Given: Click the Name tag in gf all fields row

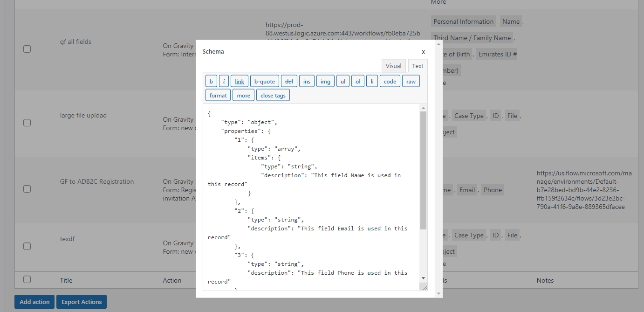Looking at the screenshot, I should (x=511, y=21).
